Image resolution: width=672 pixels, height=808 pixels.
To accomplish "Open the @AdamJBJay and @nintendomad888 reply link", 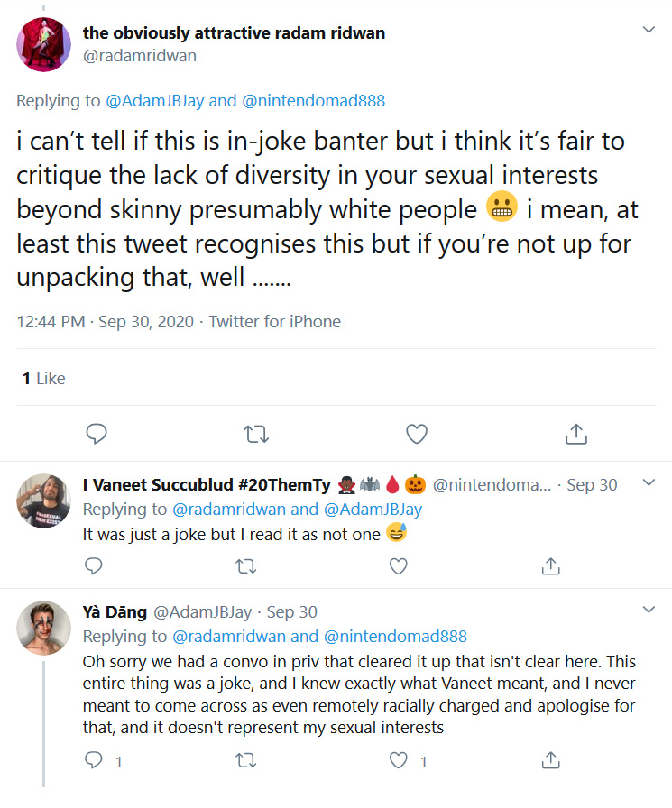I will (245, 100).
